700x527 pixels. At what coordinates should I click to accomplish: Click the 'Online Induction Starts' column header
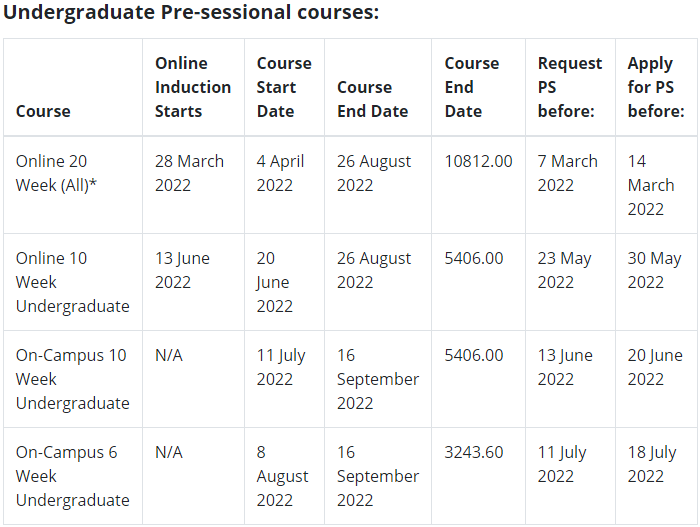tap(193, 87)
